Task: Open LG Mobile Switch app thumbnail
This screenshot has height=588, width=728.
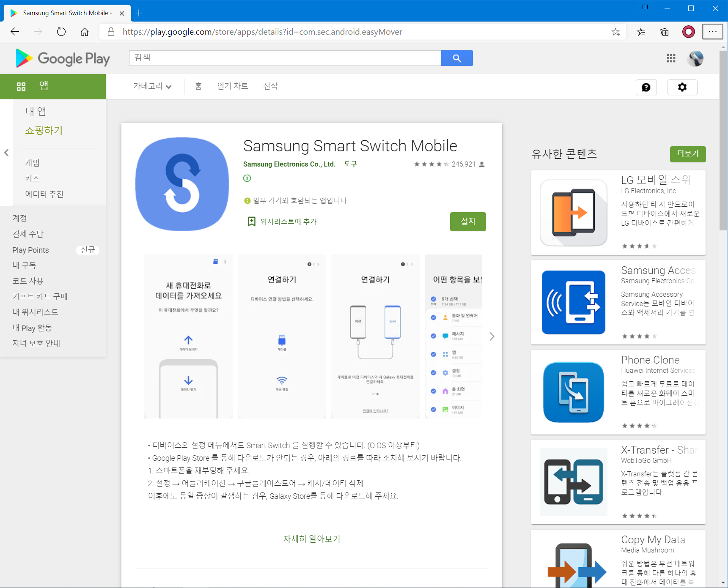Action: click(574, 213)
